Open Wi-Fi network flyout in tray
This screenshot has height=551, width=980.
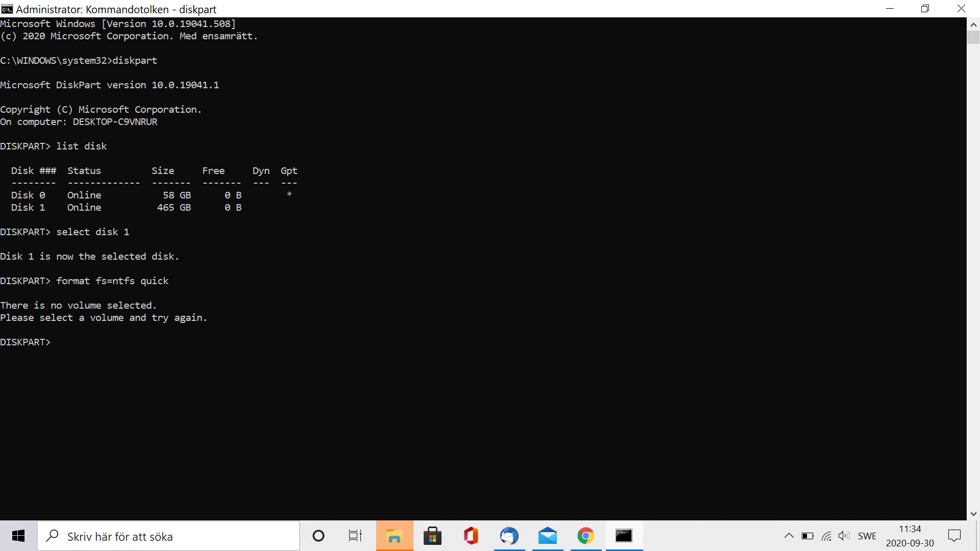pos(826,536)
